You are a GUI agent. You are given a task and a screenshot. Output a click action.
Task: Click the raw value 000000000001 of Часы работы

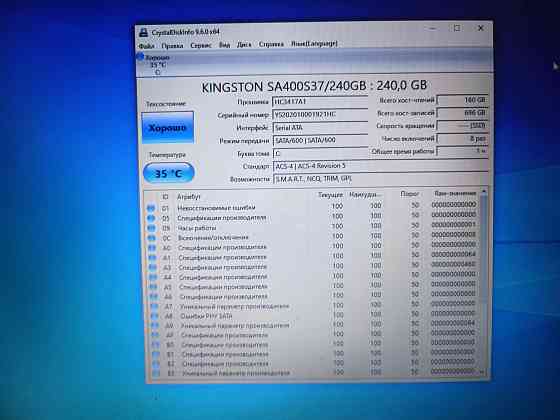(454, 225)
